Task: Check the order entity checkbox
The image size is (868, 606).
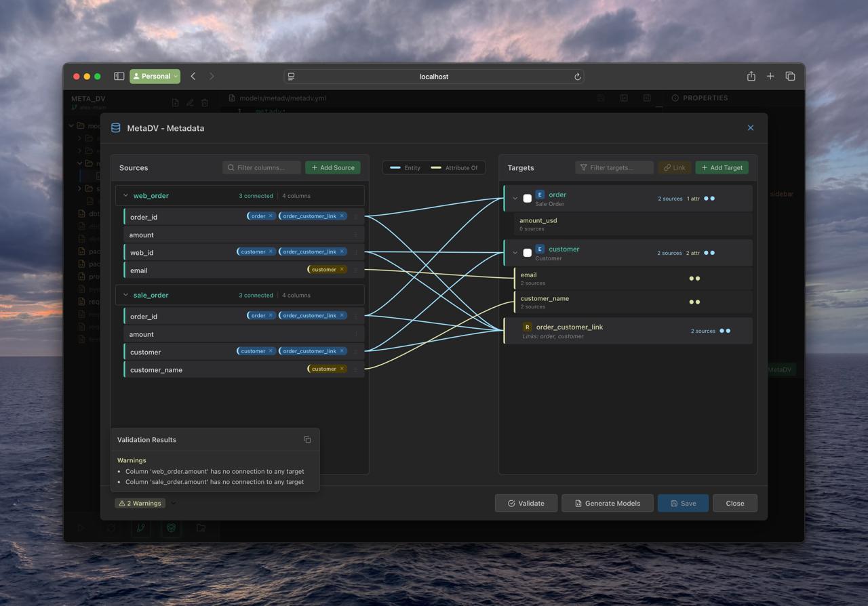Action: pos(527,199)
